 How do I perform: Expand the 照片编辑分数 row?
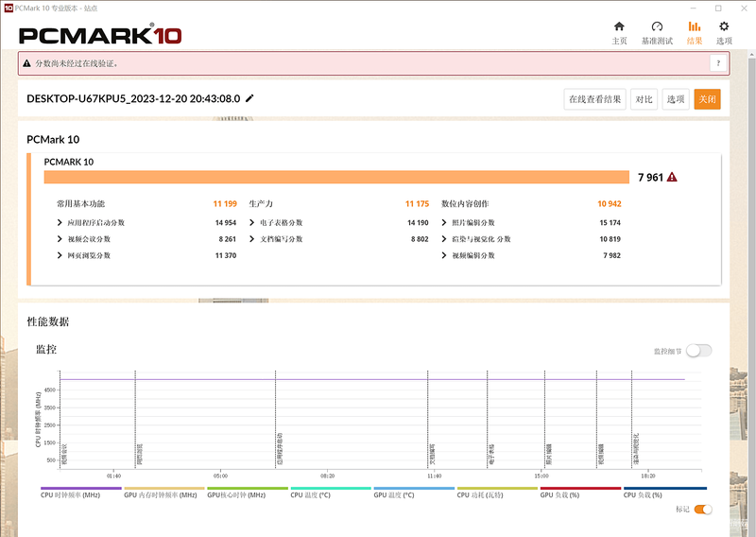coord(444,222)
